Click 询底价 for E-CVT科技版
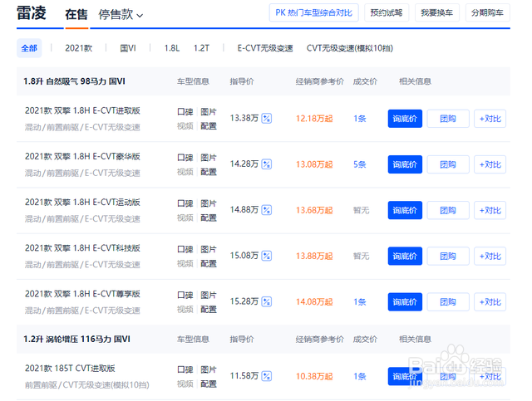The image size is (532, 401). 405,256
